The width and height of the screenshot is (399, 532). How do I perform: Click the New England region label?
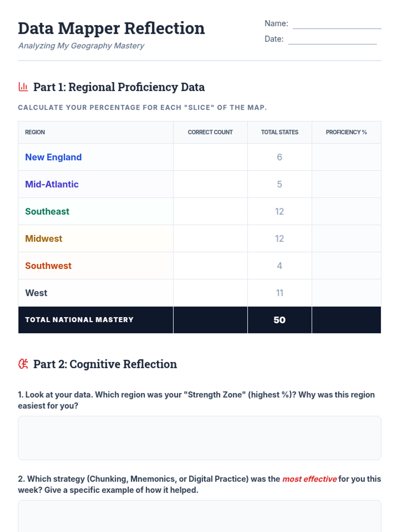tap(53, 157)
